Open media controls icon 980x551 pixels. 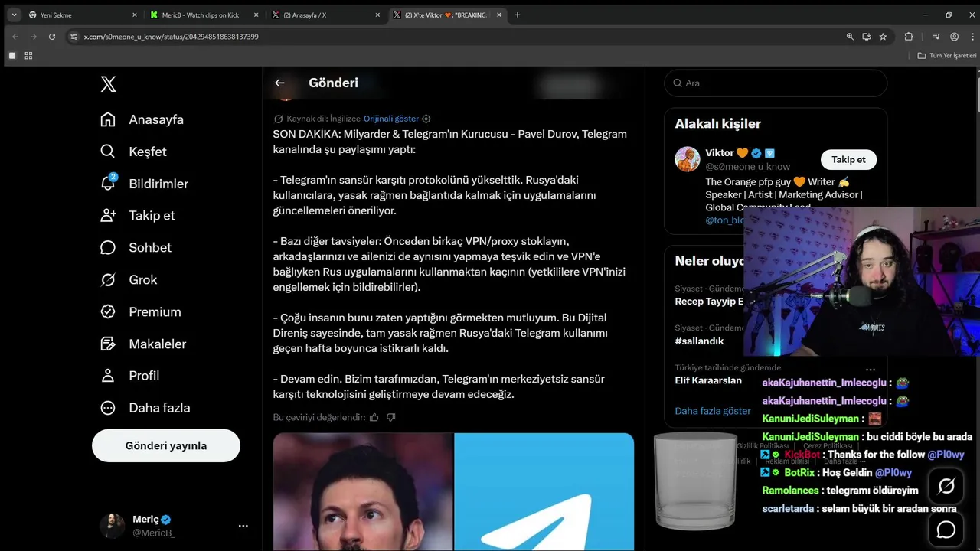pos(936,37)
